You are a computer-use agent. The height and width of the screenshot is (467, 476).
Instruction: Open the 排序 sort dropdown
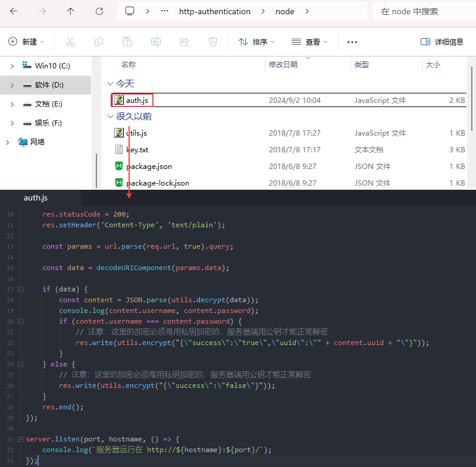click(256, 42)
